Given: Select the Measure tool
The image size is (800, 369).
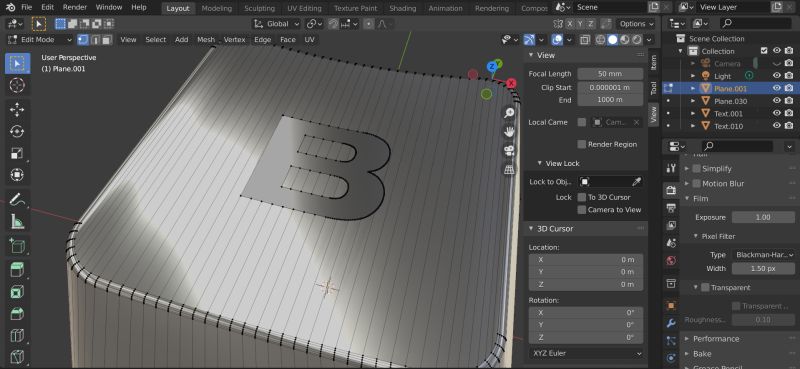Looking at the screenshot, I should [x=17, y=221].
